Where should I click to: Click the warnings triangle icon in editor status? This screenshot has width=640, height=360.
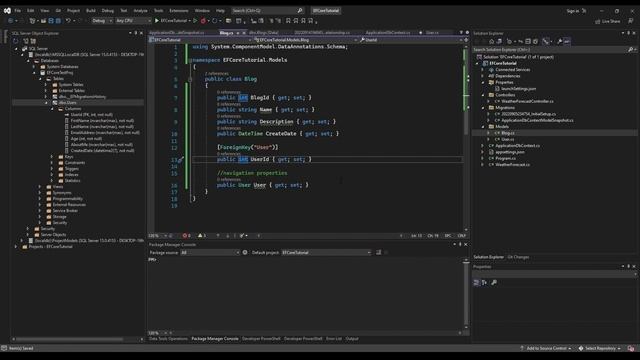tap(202, 236)
